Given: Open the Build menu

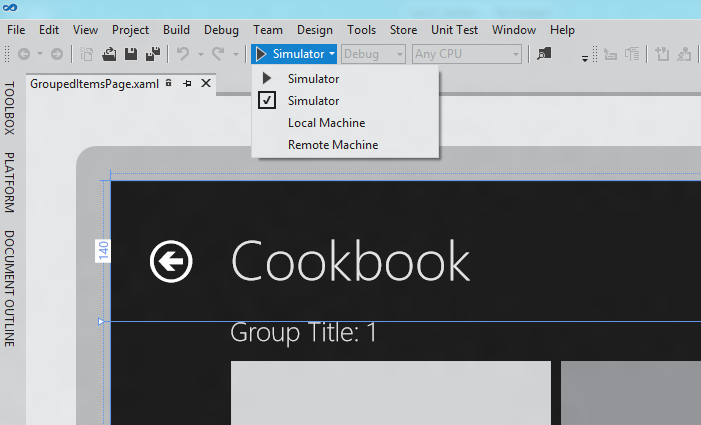Looking at the screenshot, I should pyautogui.click(x=176, y=30).
